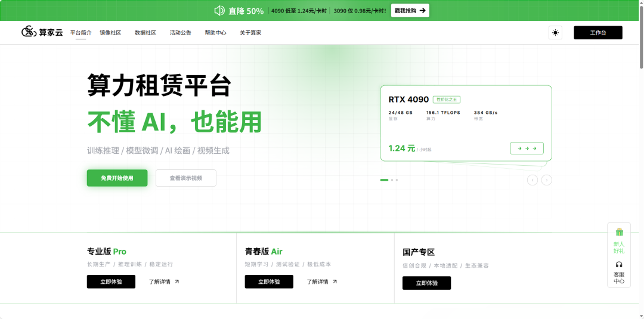Open the 工作台 workspace button
The image size is (644, 319).
tap(598, 32)
